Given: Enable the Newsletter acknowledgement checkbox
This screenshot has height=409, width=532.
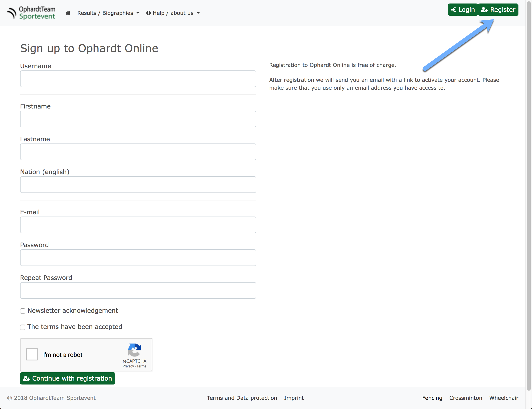Looking at the screenshot, I should (23, 311).
